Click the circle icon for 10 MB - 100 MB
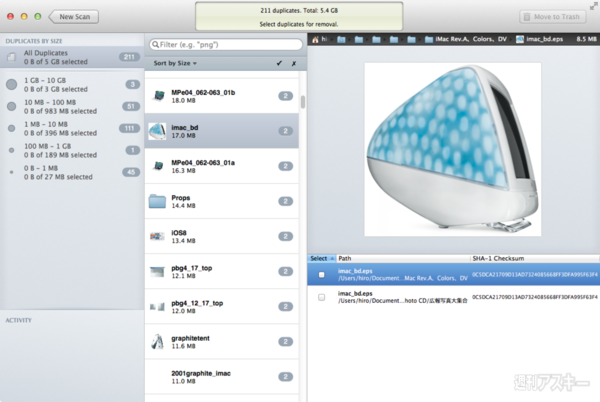 pyautogui.click(x=11, y=106)
